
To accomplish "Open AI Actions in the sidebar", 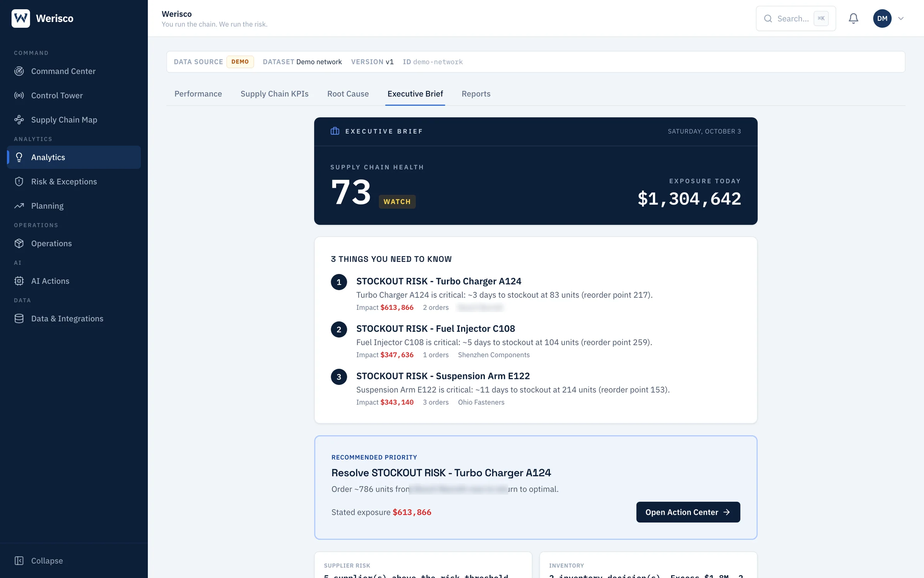I will (x=74, y=281).
